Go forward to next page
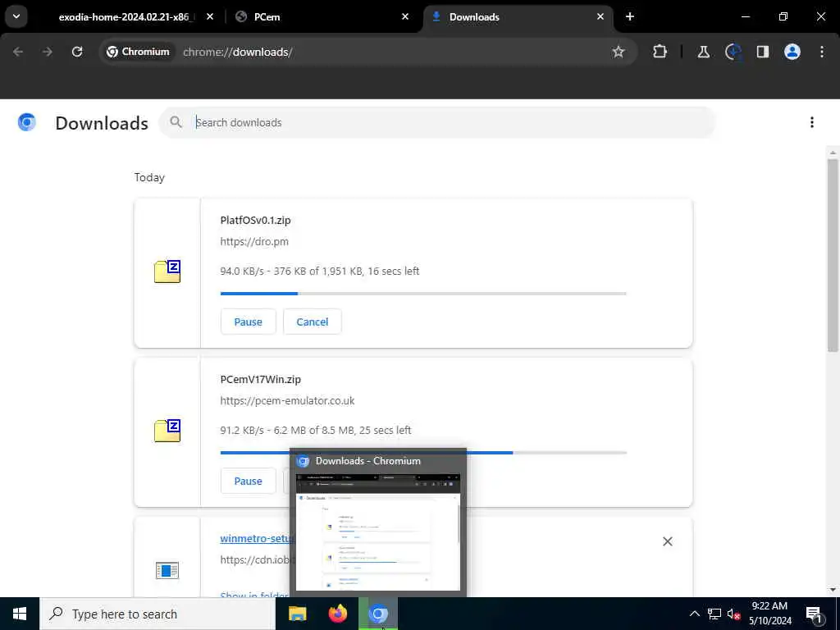The image size is (840, 630). tap(48, 52)
